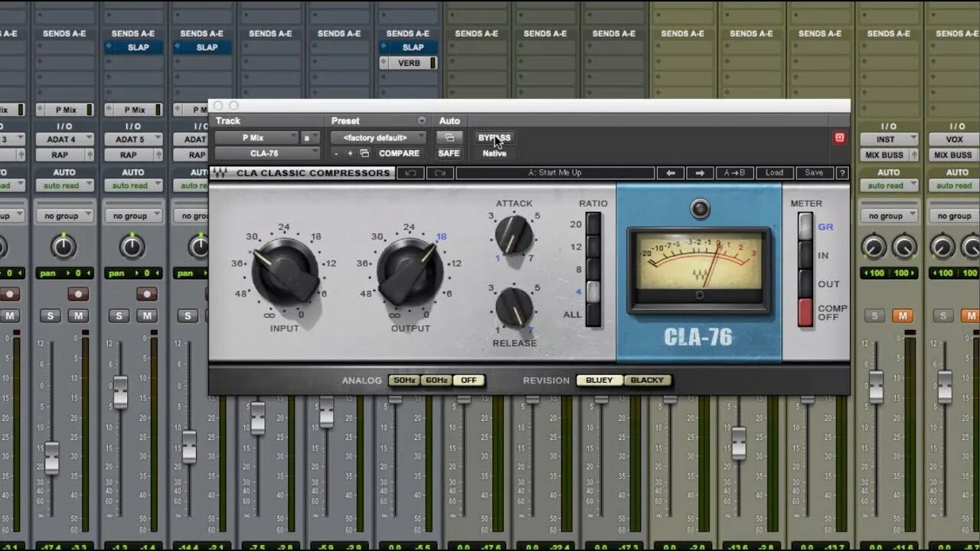Open plug-in automation enable window icon
This screenshot has height=551, width=980.
pyautogui.click(x=449, y=138)
